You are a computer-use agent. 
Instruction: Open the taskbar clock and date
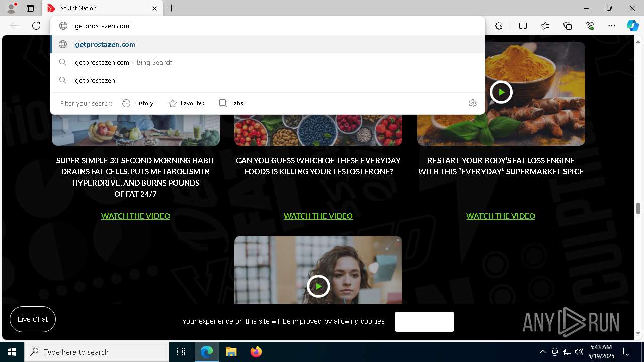point(601,352)
